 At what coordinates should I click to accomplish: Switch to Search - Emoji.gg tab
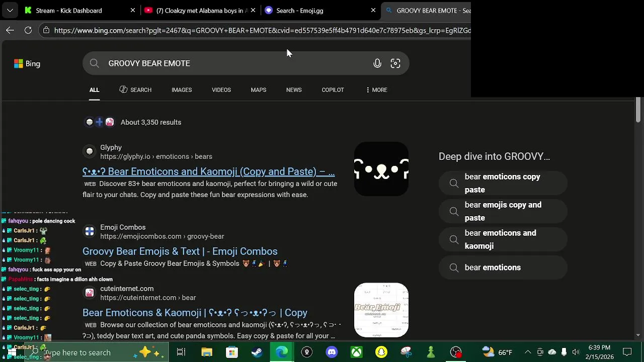(x=320, y=10)
